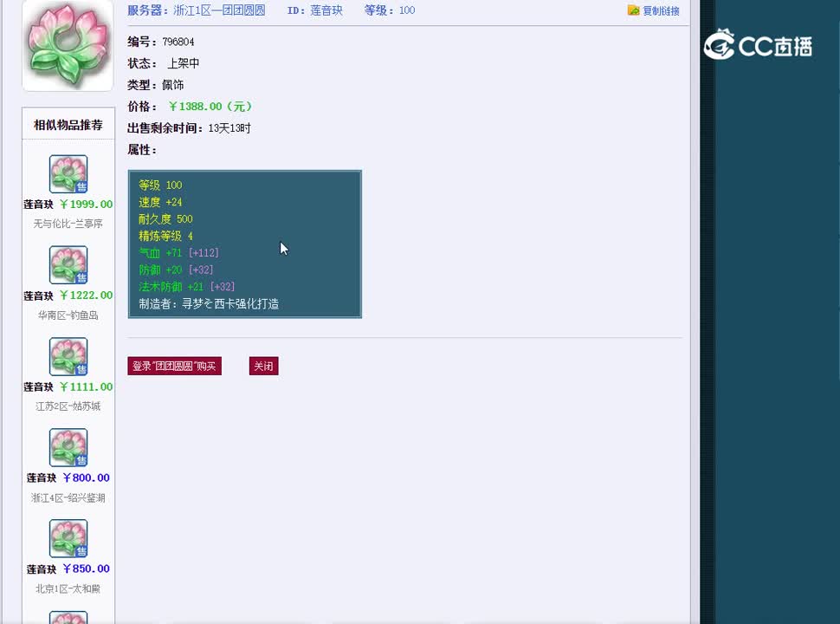This screenshot has height=624, width=840.
Task: Click the server name 浙江1区—团团圆圆
Action: [x=219, y=10]
